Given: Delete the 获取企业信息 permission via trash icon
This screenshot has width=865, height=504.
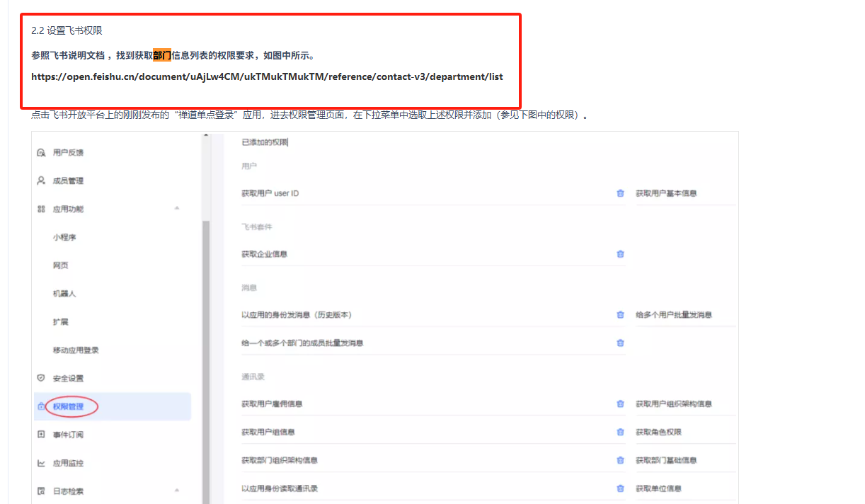Looking at the screenshot, I should pos(620,254).
